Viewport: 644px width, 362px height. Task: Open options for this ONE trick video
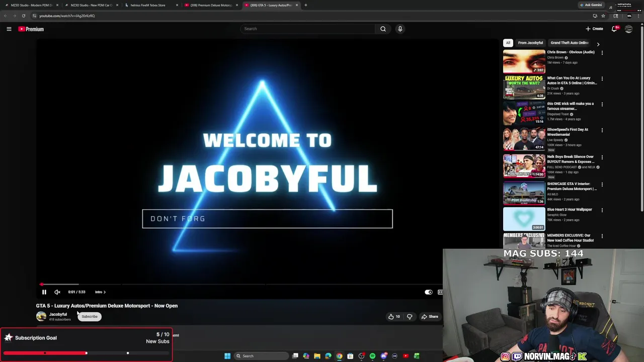(x=602, y=104)
